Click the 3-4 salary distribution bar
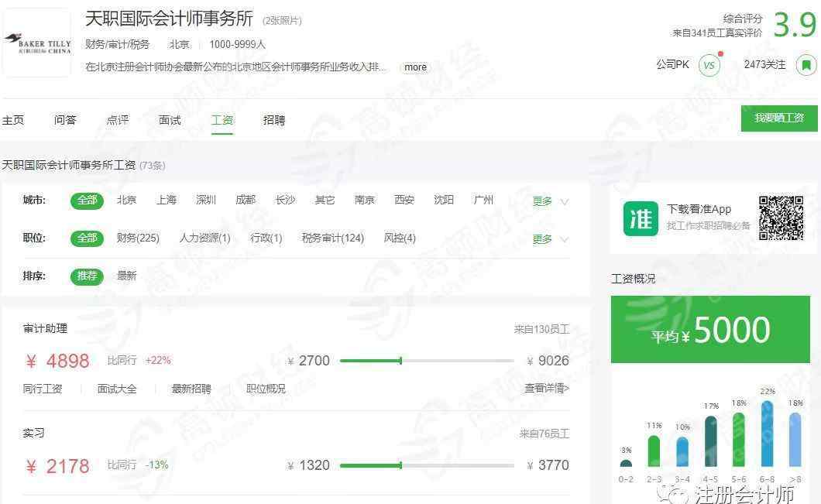Image resolution: width=821 pixels, height=504 pixels. (x=682, y=451)
